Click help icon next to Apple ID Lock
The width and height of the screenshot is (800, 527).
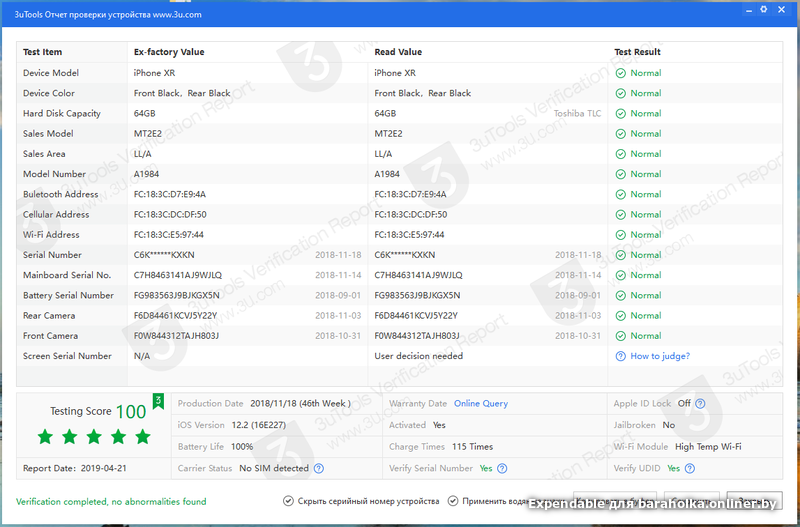click(701, 404)
